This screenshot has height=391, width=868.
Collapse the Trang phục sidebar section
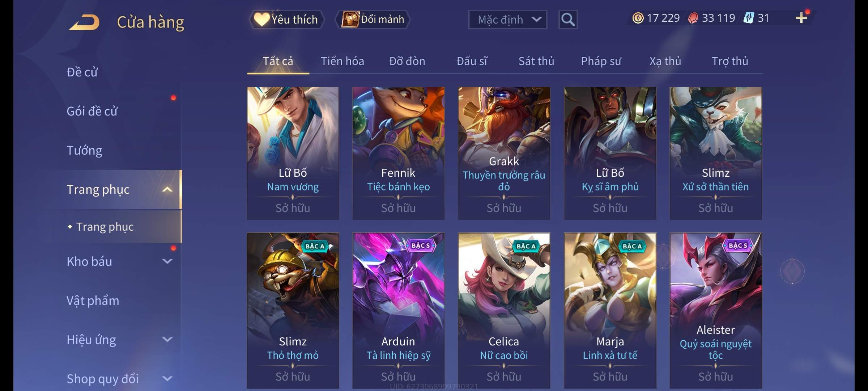(167, 189)
